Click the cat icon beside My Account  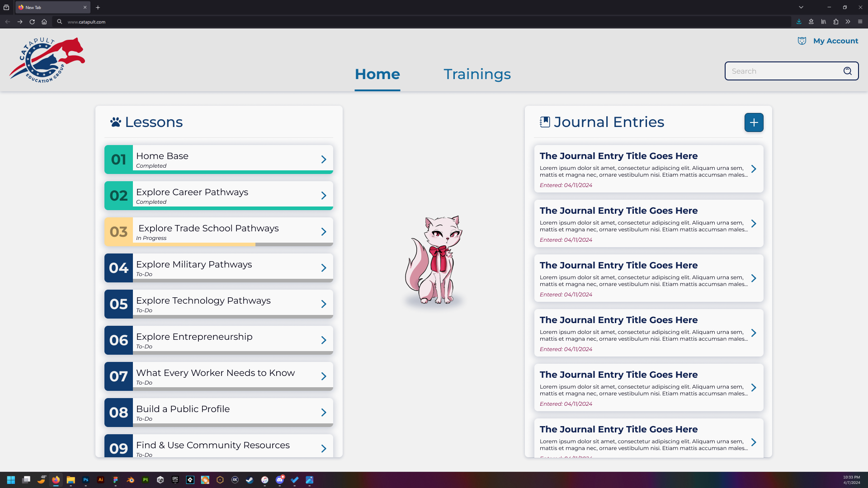tap(802, 41)
